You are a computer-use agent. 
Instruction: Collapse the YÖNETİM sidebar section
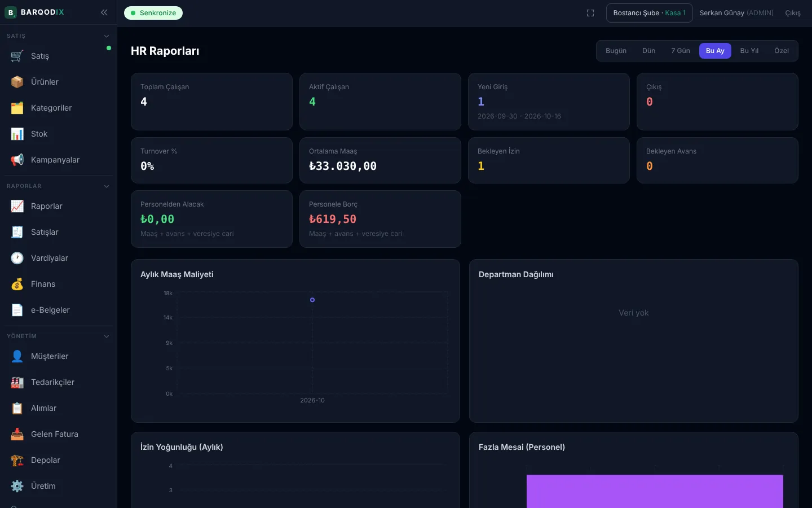(x=107, y=336)
